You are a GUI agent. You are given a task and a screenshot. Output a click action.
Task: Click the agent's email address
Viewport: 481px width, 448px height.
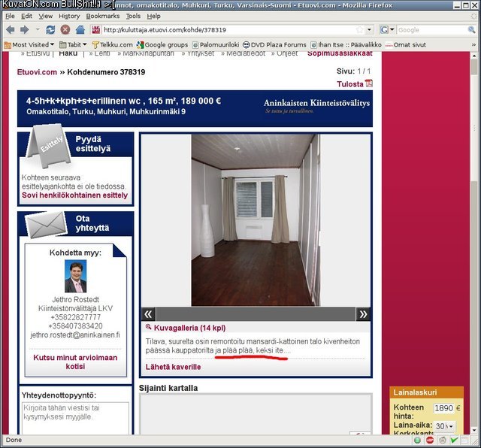(75, 334)
